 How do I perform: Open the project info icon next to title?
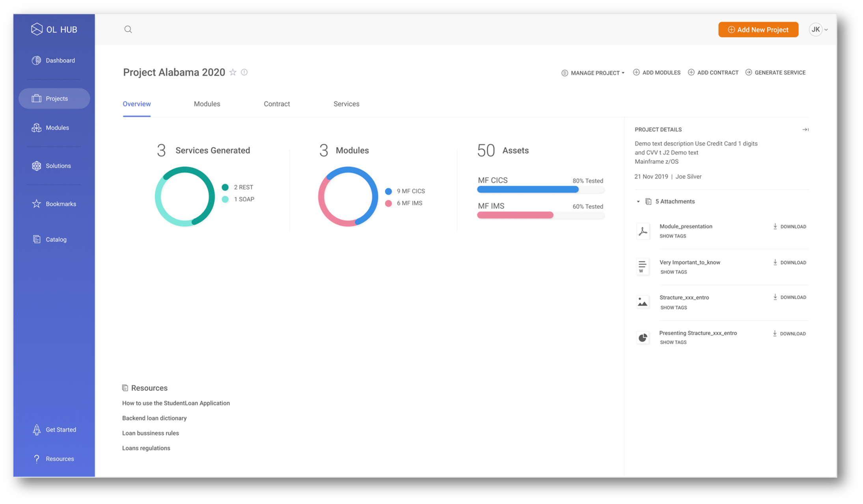(x=244, y=72)
